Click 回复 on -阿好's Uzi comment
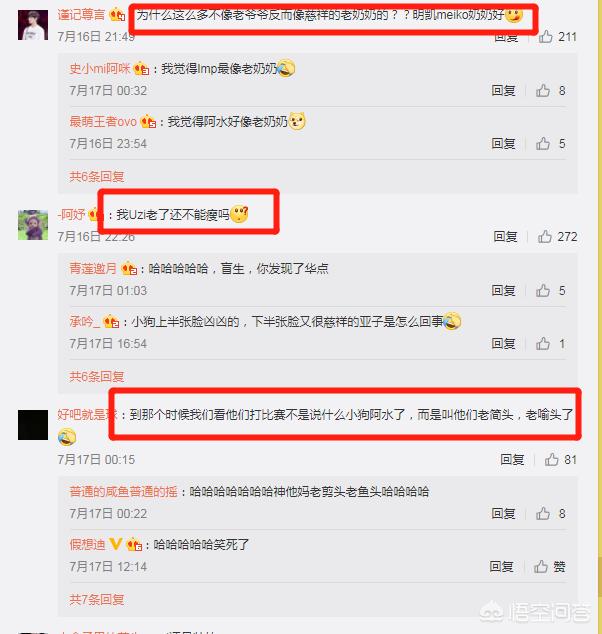Viewport: 602px width, 634px height. 505,237
